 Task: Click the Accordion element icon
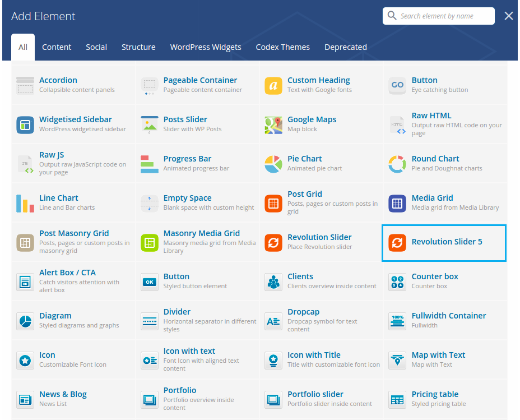tap(25, 86)
